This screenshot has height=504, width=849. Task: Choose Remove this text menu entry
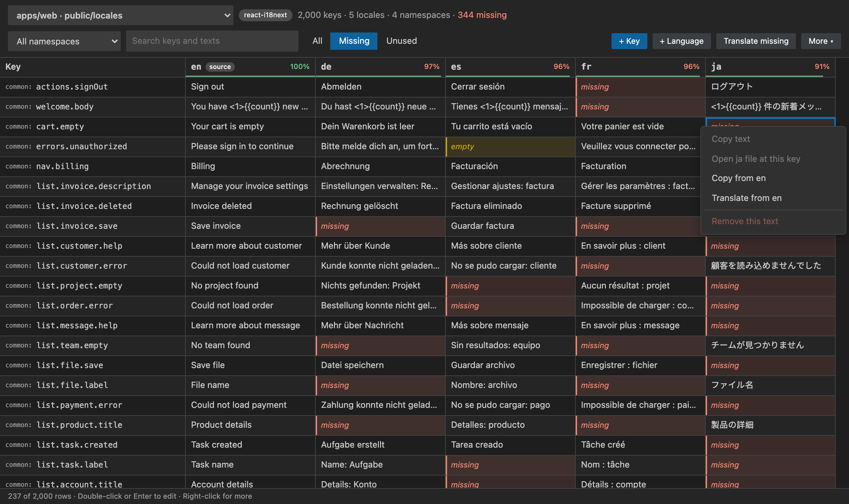(x=773, y=221)
